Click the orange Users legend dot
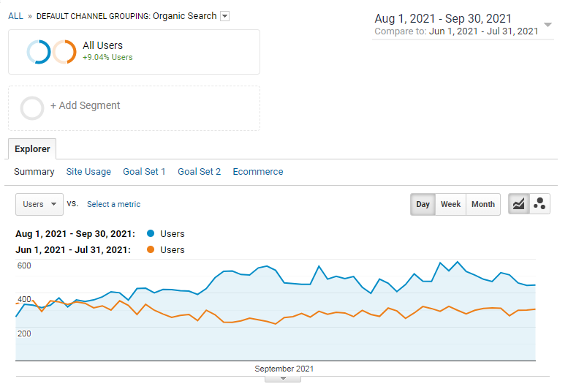The height and width of the screenshot is (392, 568). [151, 249]
